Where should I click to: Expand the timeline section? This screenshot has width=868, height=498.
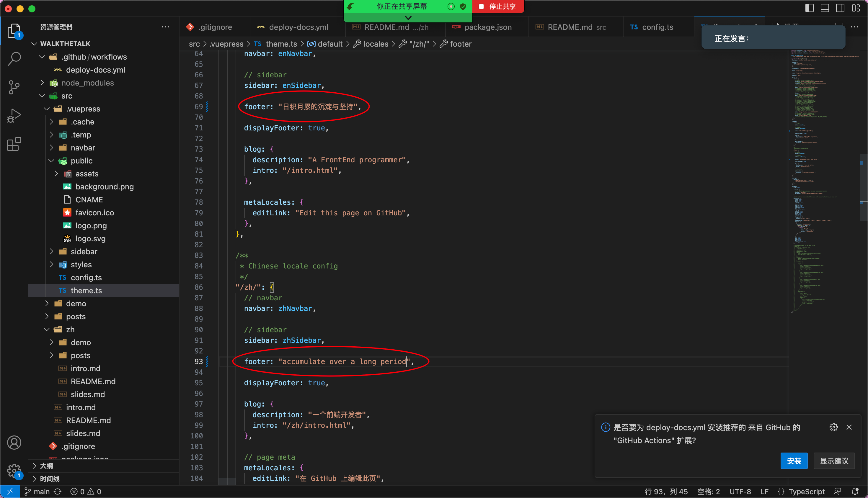click(103, 479)
